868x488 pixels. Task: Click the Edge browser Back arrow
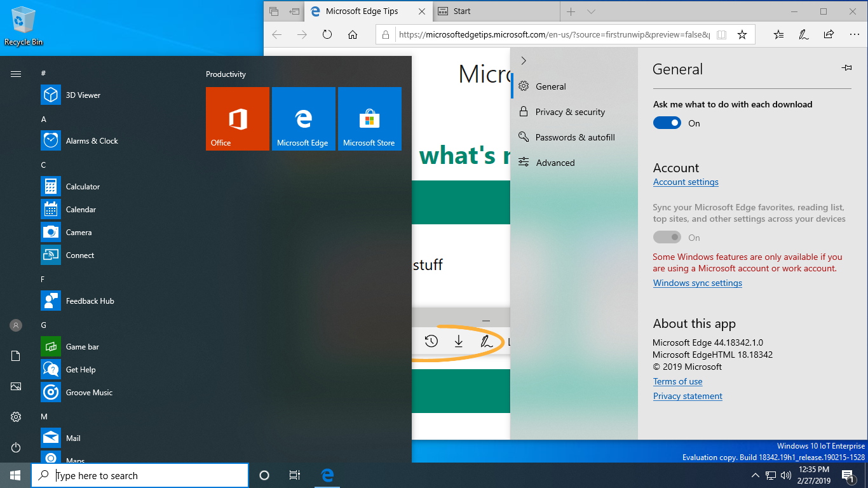[276, 35]
